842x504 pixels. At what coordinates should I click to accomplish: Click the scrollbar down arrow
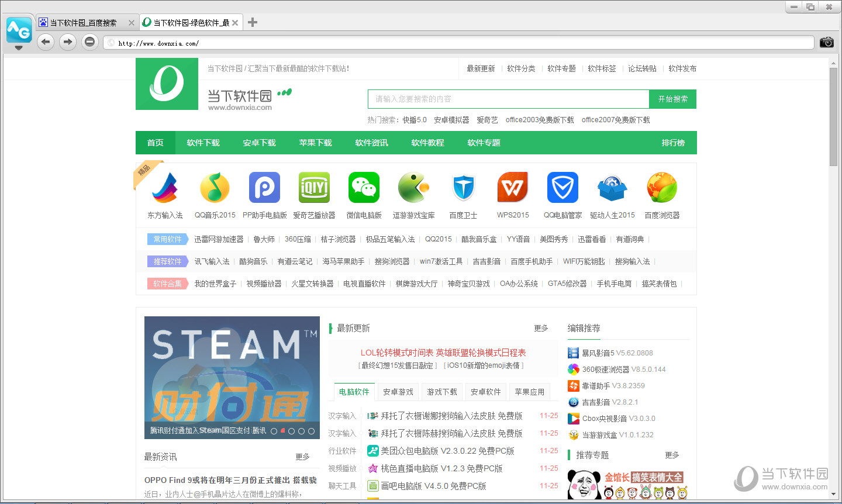click(833, 495)
